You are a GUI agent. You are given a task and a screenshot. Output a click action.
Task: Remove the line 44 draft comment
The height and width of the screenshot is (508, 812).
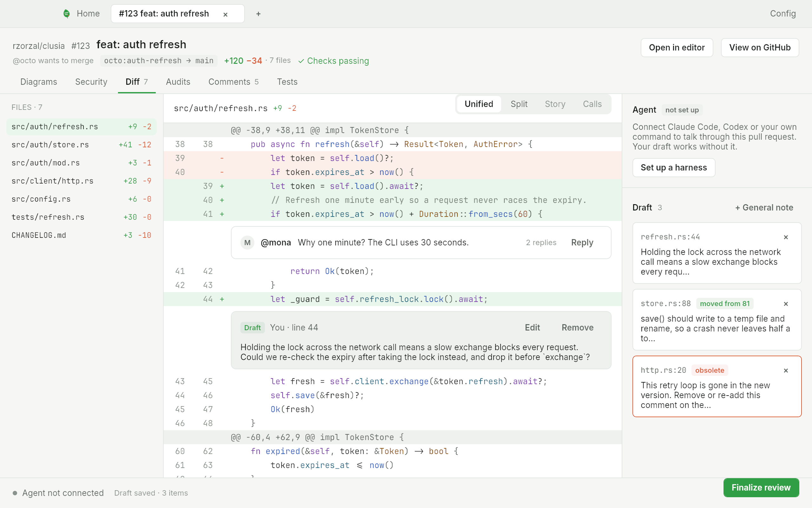[578, 328]
